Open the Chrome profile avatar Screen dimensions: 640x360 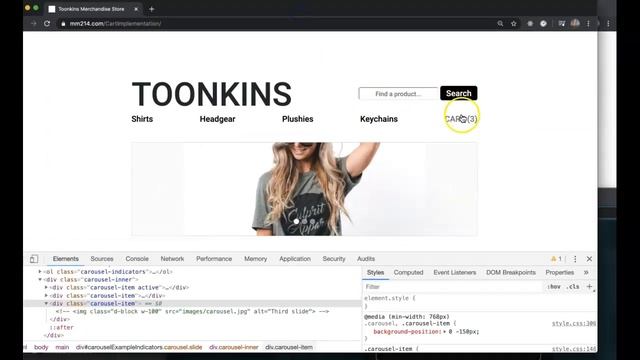click(575, 23)
